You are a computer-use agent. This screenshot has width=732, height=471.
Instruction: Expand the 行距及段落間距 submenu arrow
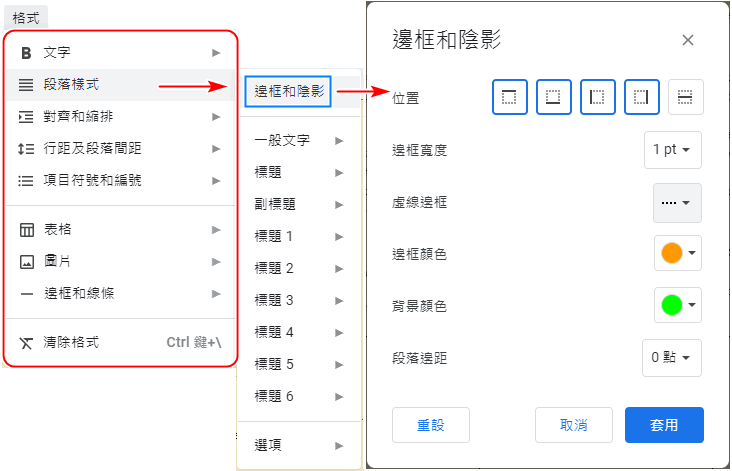pos(216,149)
